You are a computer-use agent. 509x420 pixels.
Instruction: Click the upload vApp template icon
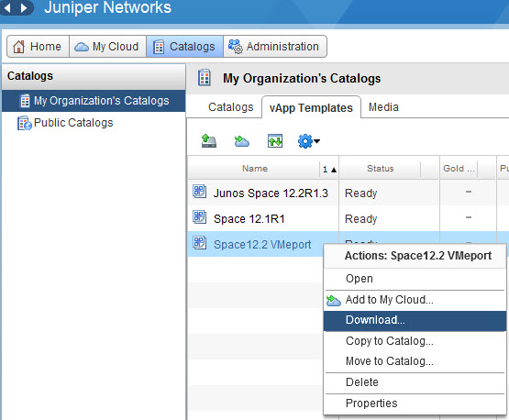[208, 141]
